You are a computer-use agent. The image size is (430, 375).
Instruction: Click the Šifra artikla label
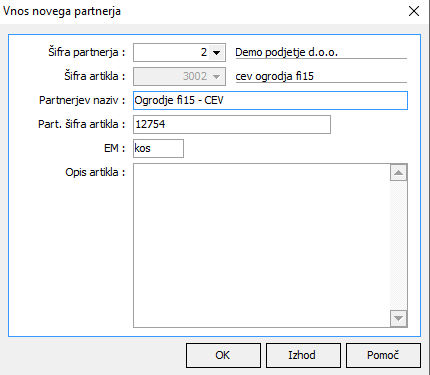tap(95, 76)
